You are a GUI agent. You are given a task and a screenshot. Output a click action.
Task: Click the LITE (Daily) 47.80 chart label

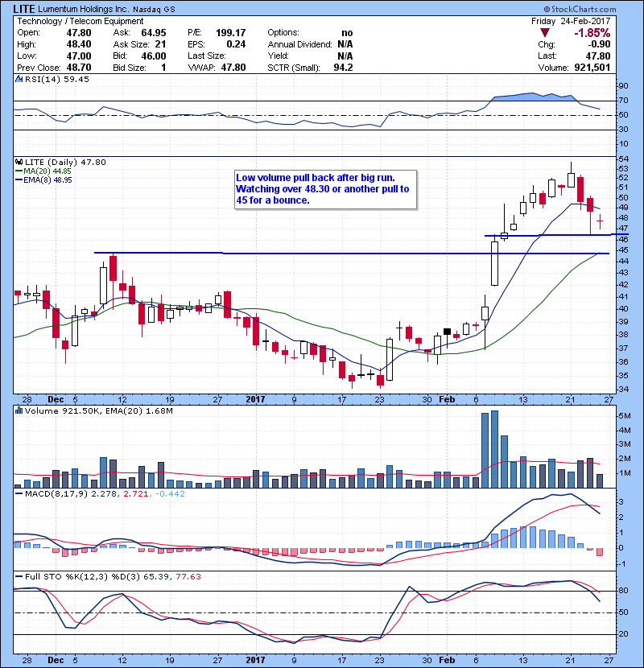(x=65, y=162)
